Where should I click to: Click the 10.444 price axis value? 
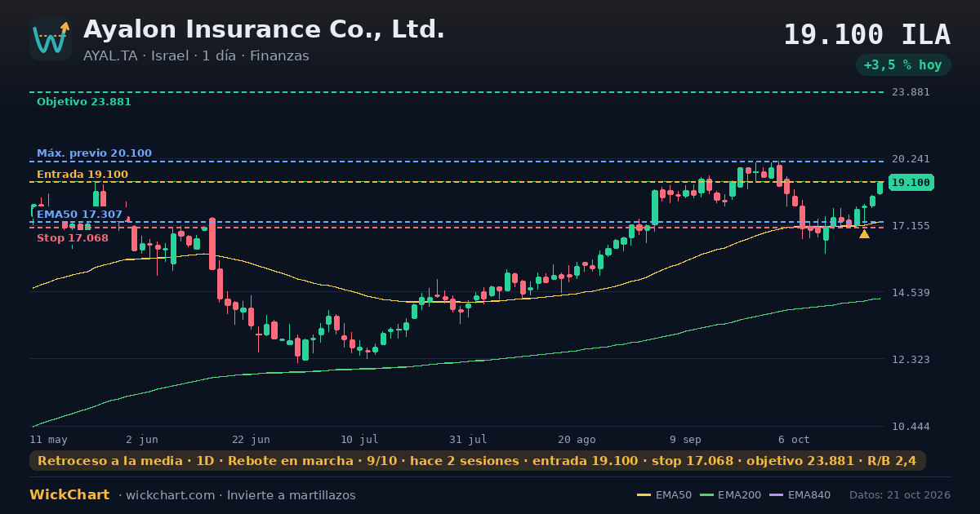(910, 427)
